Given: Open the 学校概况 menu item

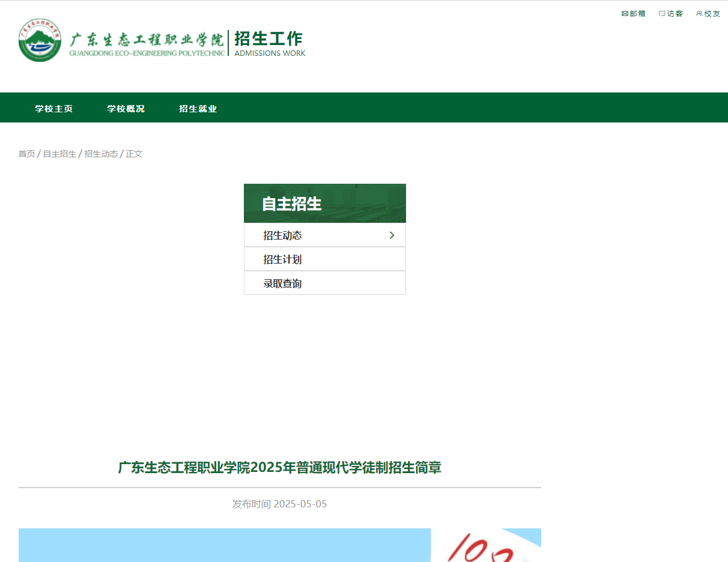Looking at the screenshot, I should click(x=126, y=109).
